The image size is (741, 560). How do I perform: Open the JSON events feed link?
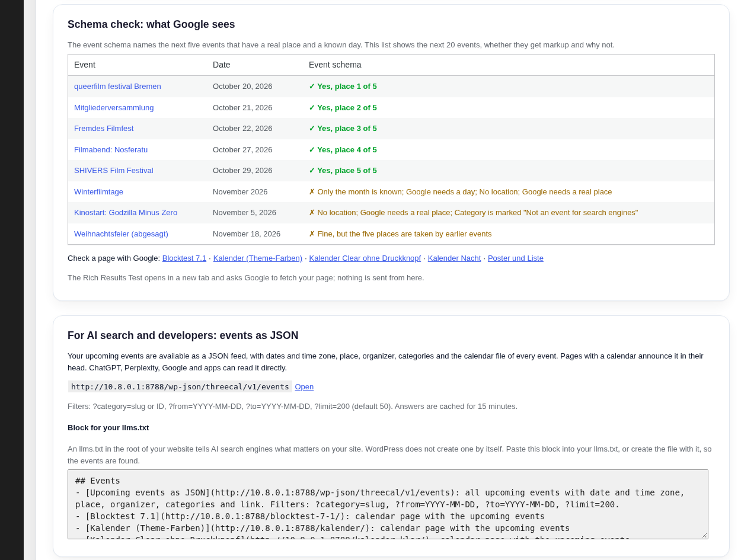tap(304, 387)
